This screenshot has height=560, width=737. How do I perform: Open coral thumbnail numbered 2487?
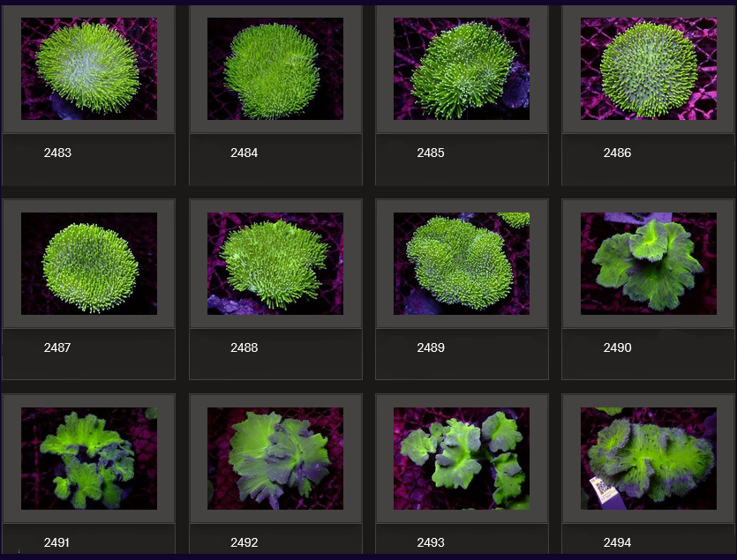click(x=89, y=264)
